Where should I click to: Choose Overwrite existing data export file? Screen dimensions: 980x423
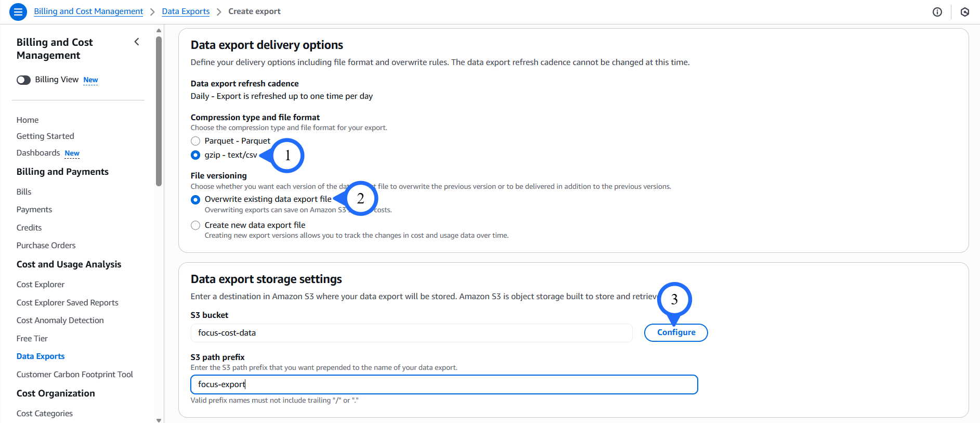[195, 200]
